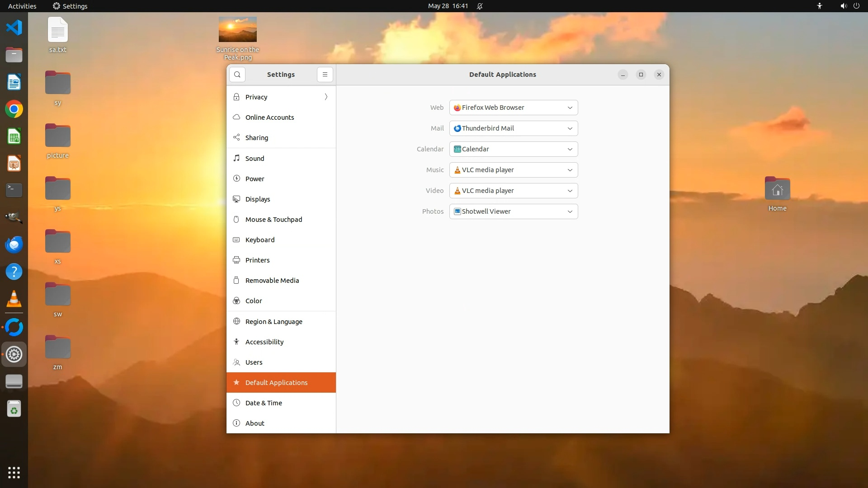Go to Date & Time settings
The width and height of the screenshot is (868, 488).
(264, 403)
